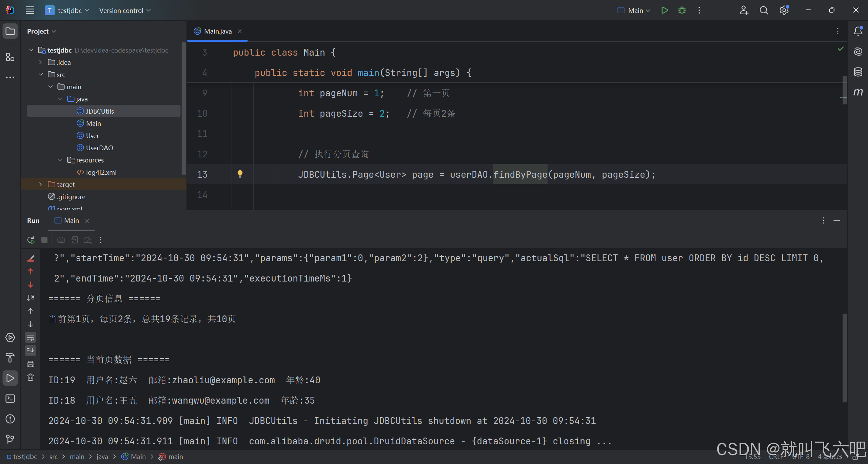Toggle the Project tool window panel
This screenshot has width=868, height=464.
[x=10, y=31]
